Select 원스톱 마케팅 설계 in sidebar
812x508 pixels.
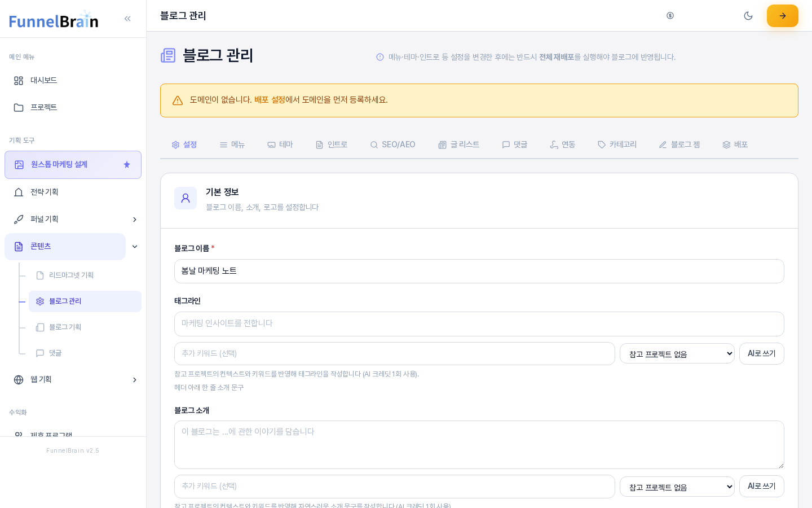(x=73, y=165)
